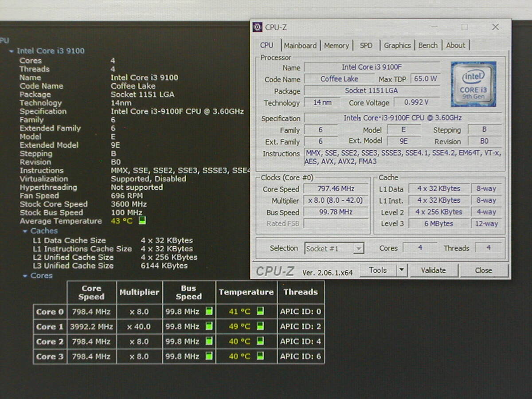
Task: Switch to the Memory tab
Action: (x=336, y=45)
